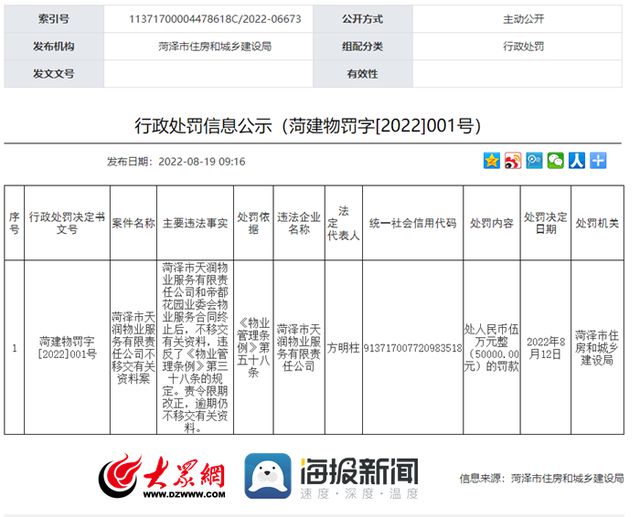Share to QZone via star icon
This screenshot has height=517, width=640.
point(491,160)
